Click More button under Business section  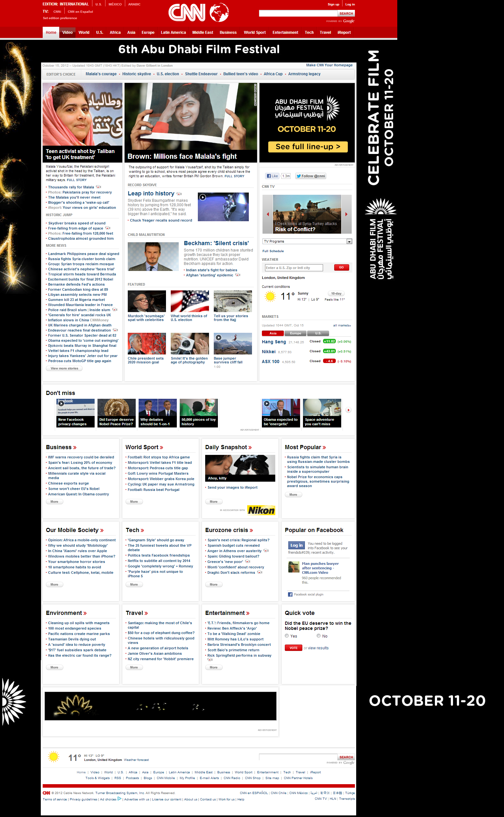pos(54,501)
